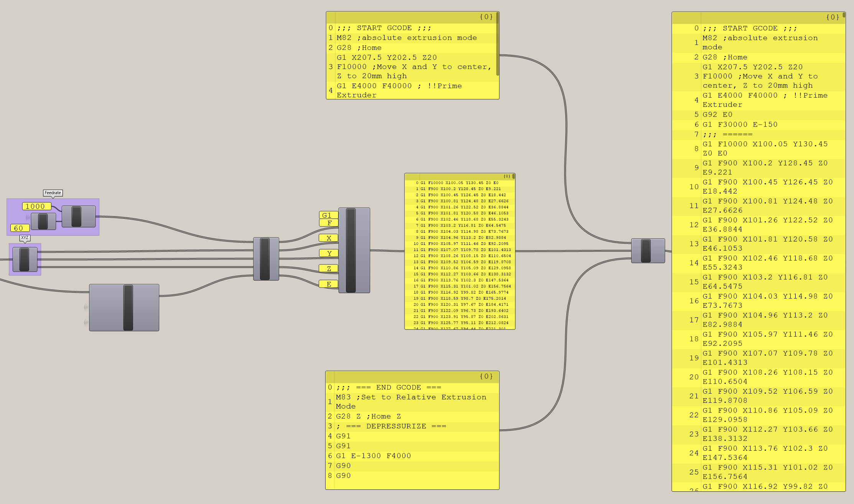Select the Feedrate group name tag
The image size is (854, 504).
pos(52,193)
